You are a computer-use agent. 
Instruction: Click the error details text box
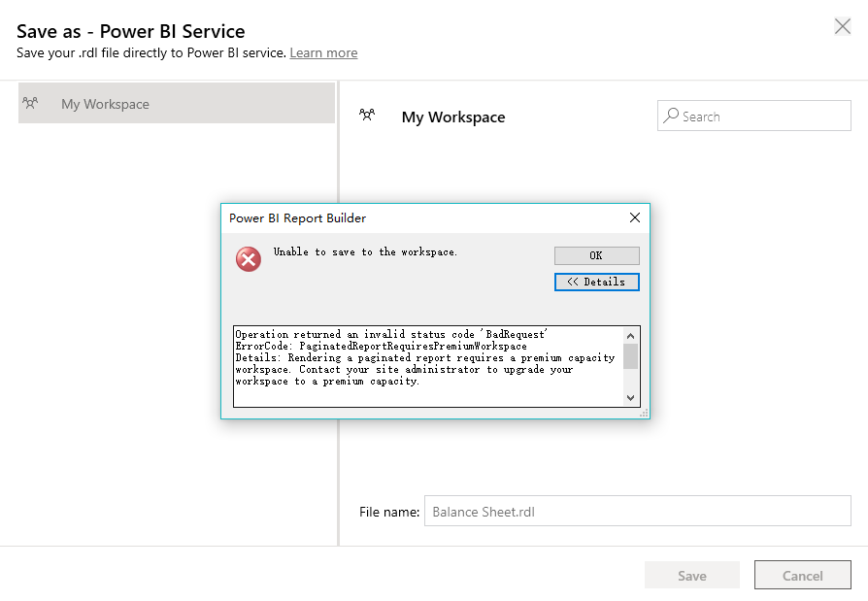coord(436,366)
